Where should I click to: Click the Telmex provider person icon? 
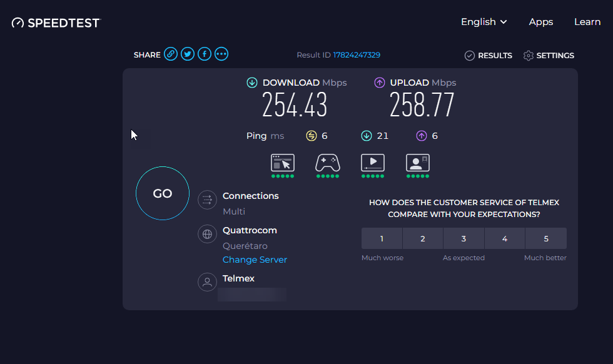tap(207, 282)
